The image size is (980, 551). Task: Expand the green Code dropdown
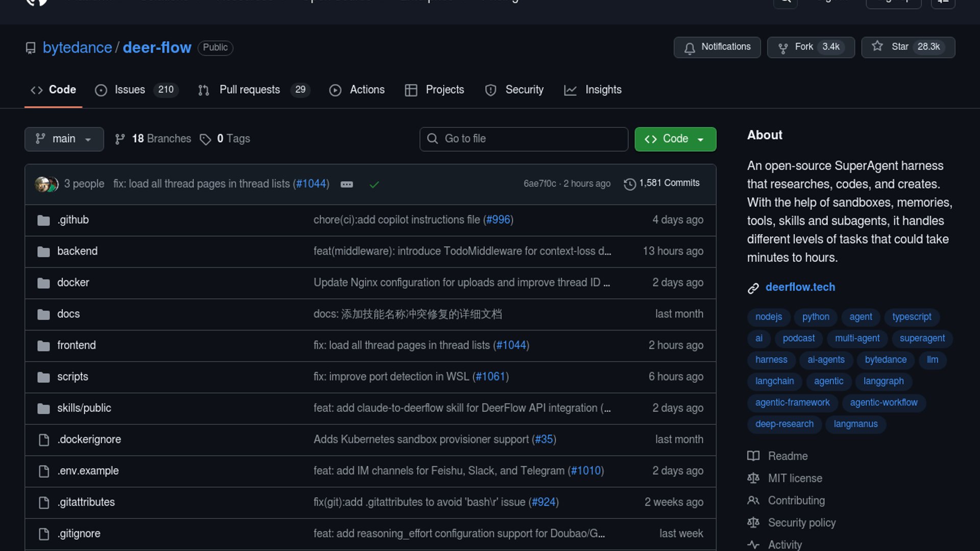[675, 139]
